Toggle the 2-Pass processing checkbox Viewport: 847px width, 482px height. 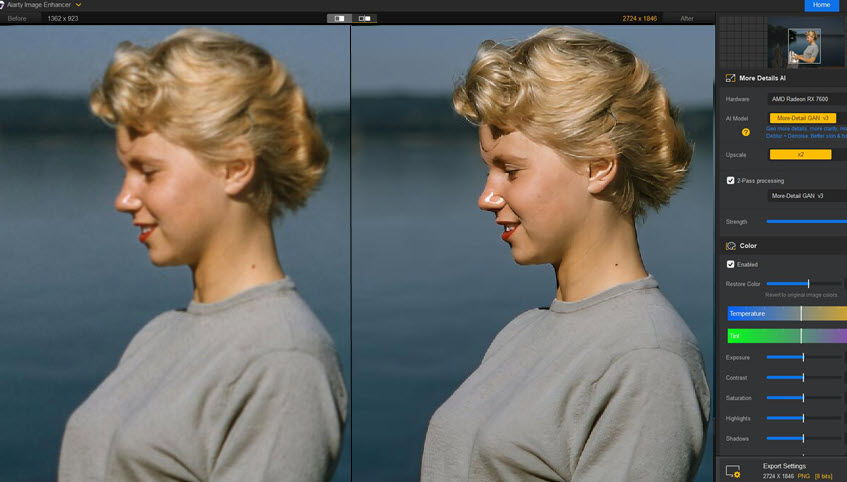pos(731,180)
